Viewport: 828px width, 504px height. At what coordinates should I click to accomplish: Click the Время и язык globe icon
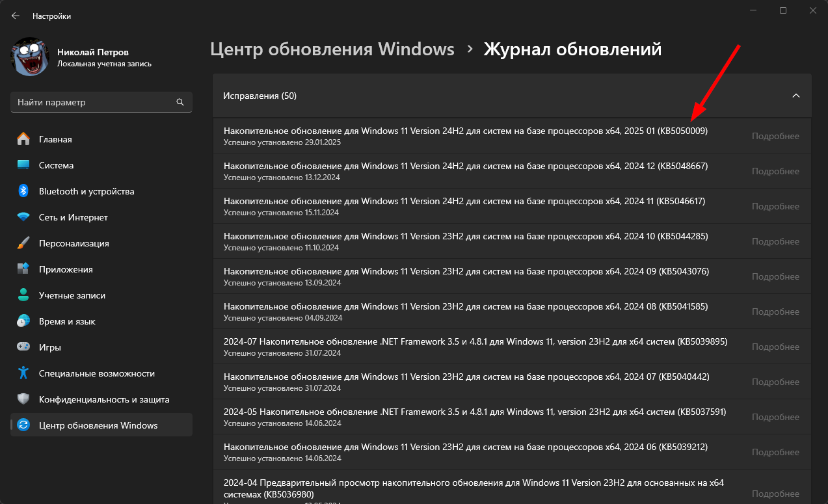point(23,321)
